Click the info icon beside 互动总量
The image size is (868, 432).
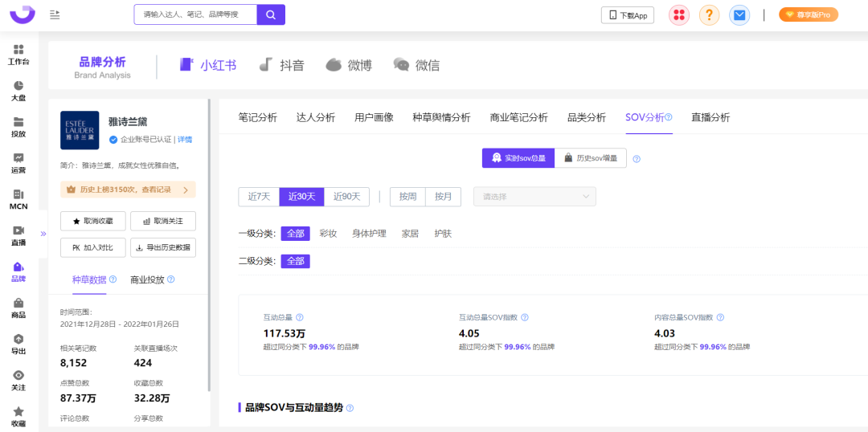(300, 317)
